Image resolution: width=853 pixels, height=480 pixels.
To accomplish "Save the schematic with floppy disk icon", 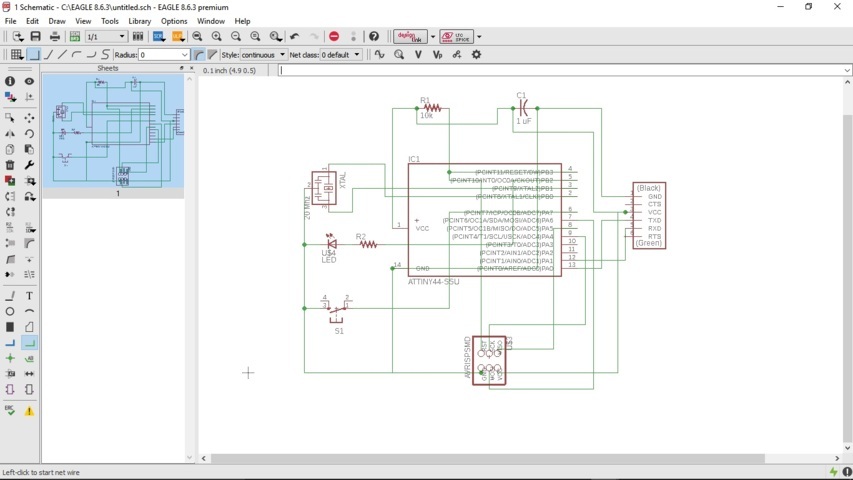I will (35, 36).
